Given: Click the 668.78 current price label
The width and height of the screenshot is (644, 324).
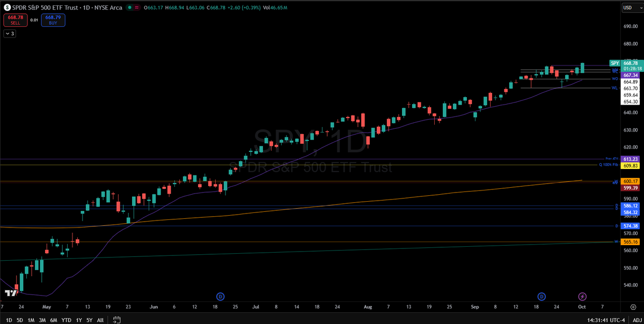Looking at the screenshot, I should [x=631, y=63].
